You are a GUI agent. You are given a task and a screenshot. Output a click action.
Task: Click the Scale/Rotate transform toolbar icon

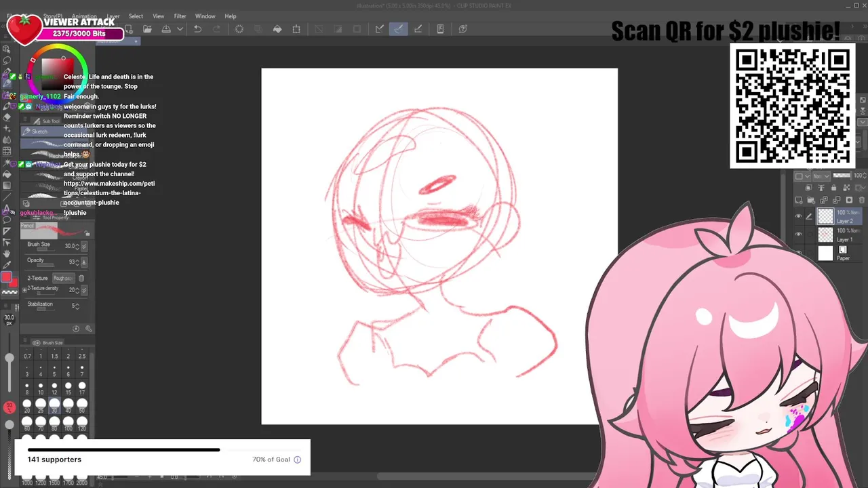[296, 29]
